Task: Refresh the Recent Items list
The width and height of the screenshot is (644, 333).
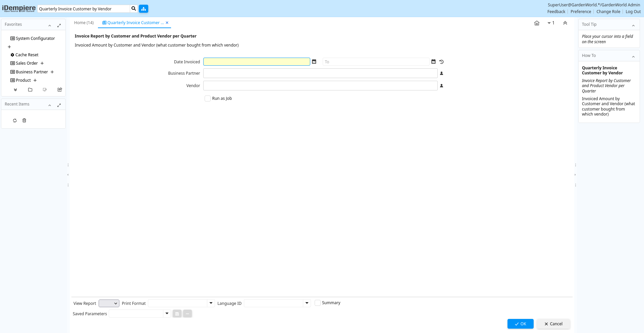Action: click(x=15, y=121)
